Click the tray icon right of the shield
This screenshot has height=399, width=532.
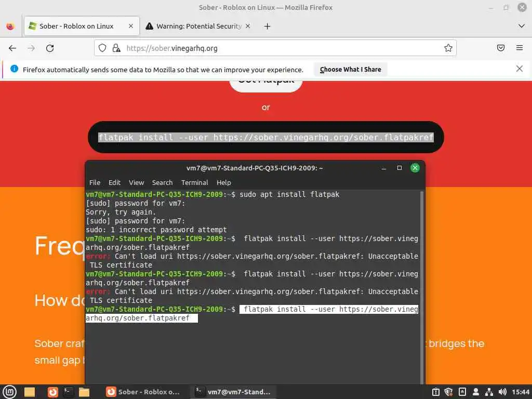click(x=462, y=392)
